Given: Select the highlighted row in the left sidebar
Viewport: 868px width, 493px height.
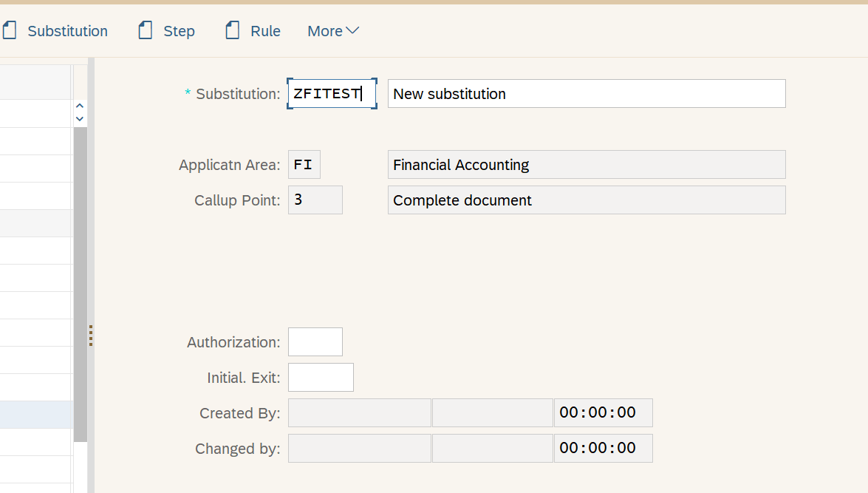Looking at the screenshot, I should [35, 415].
